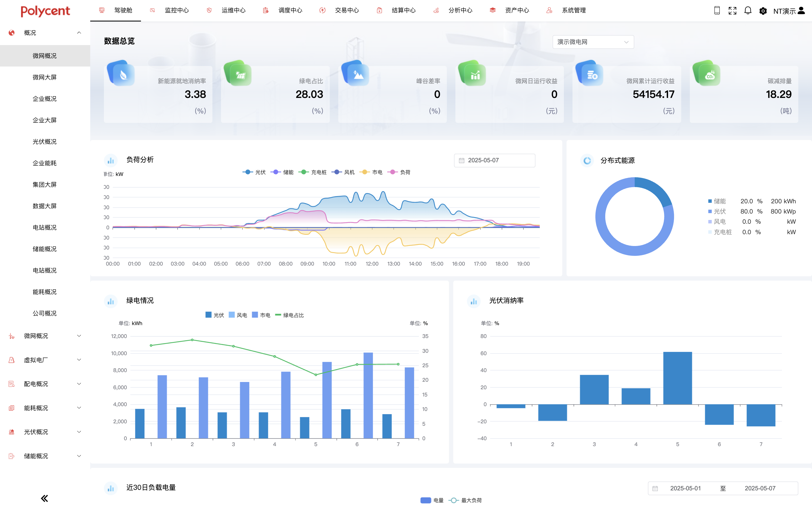Image resolution: width=812 pixels, height=507 pixels.
Task: Click the 储能 legend swatch in 分布式能源
Action: point(710,201)
